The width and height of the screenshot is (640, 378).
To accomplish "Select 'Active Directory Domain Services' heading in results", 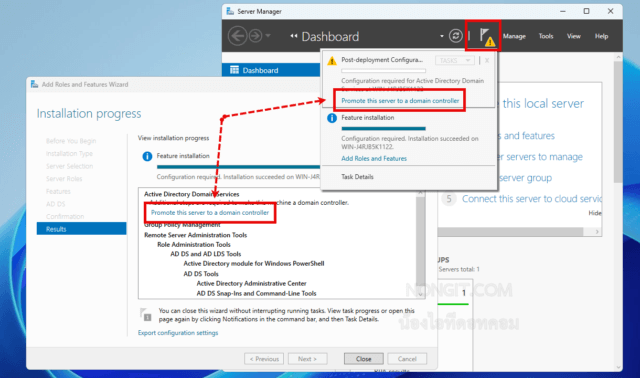I will [x=191, y=194].
